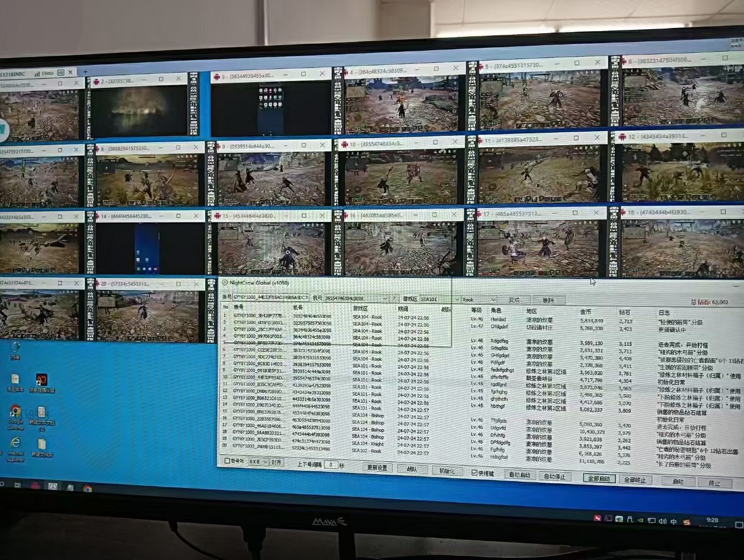Click gold amount 11,110,786
Image resolution: width=744 pixels, height=560 pixels.
[x=591, y=461]
